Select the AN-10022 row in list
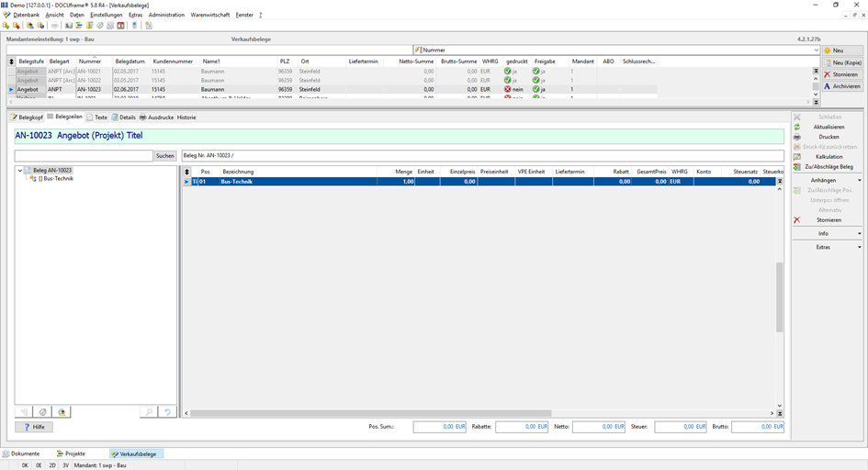 tap(333, 80)
